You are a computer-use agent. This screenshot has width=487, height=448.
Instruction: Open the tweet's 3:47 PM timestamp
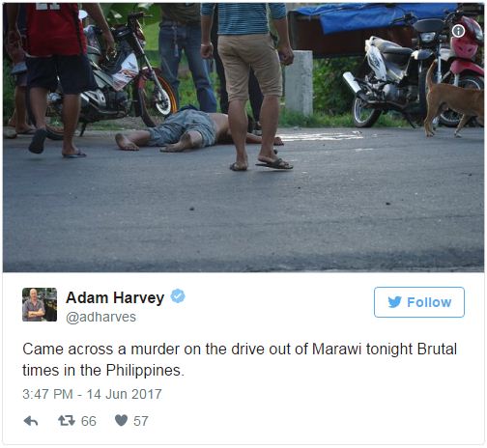coord(47,394)
